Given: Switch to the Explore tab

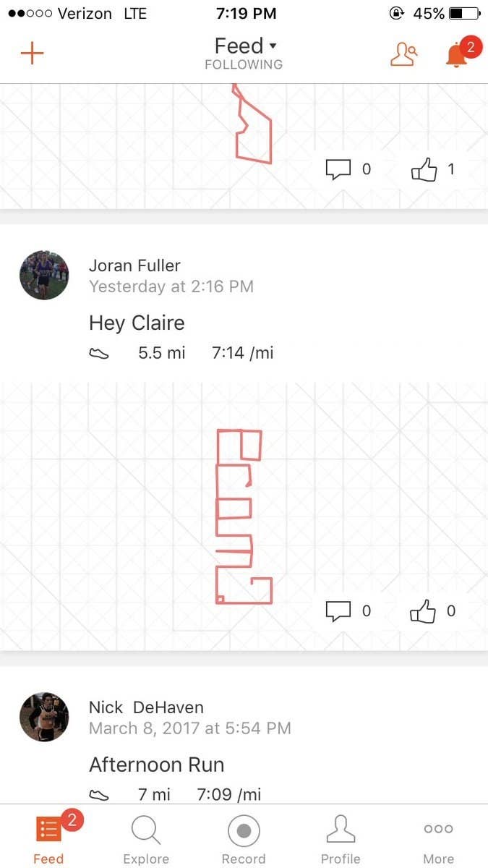Looking at the screenshot, I should pyautogui.click(x=146, y=839).
